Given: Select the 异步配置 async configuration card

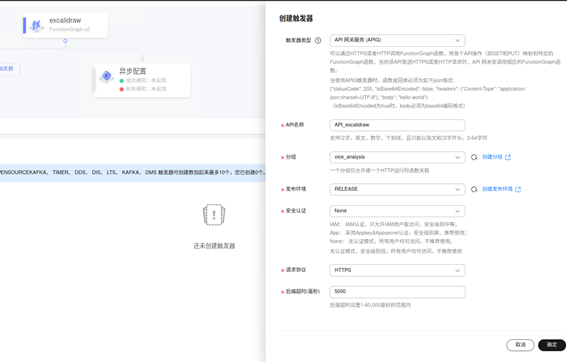Looking at the screenshot, I should tap(142, 80).
